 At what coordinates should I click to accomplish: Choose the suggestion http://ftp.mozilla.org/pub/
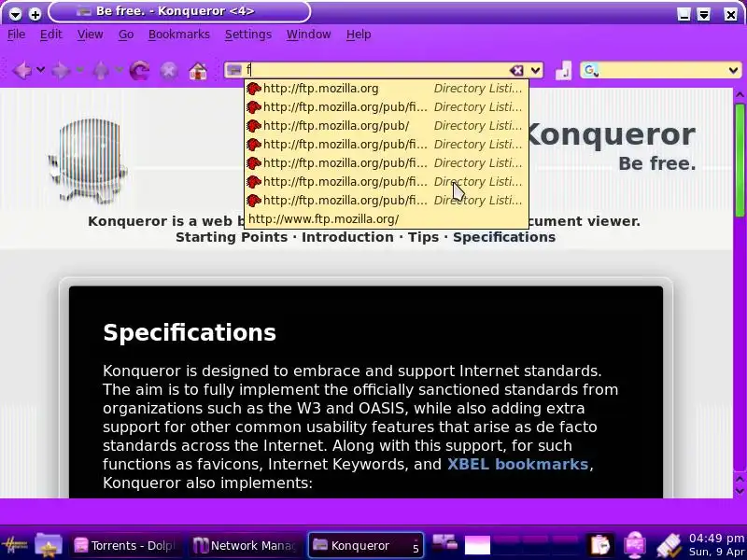[x=387, y=126]
